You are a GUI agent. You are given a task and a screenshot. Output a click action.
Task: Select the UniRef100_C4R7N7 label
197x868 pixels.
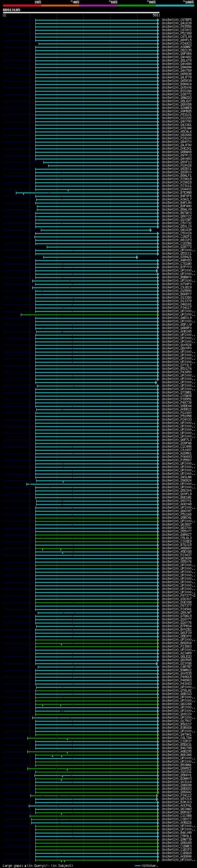(x=176, y=667)
